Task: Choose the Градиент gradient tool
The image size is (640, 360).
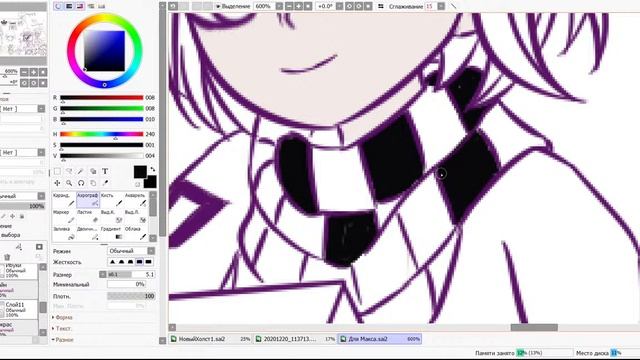Action: point(111,233)
